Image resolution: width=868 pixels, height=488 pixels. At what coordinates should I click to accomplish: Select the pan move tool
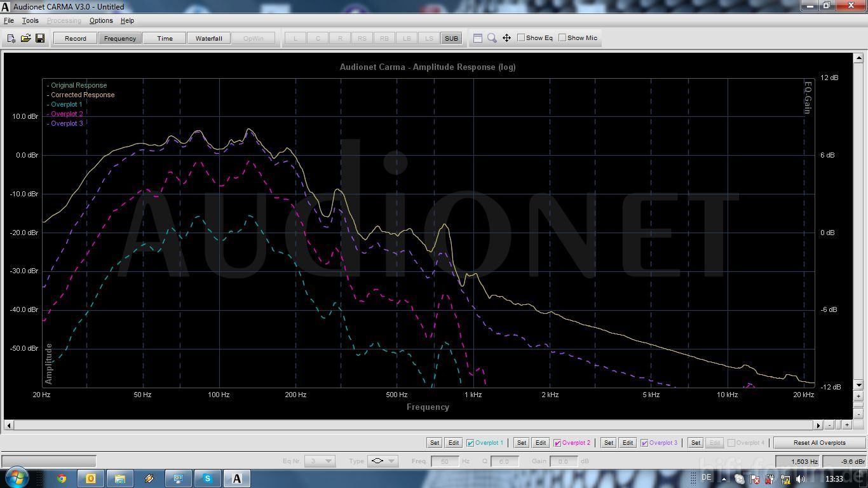(506, 38)
